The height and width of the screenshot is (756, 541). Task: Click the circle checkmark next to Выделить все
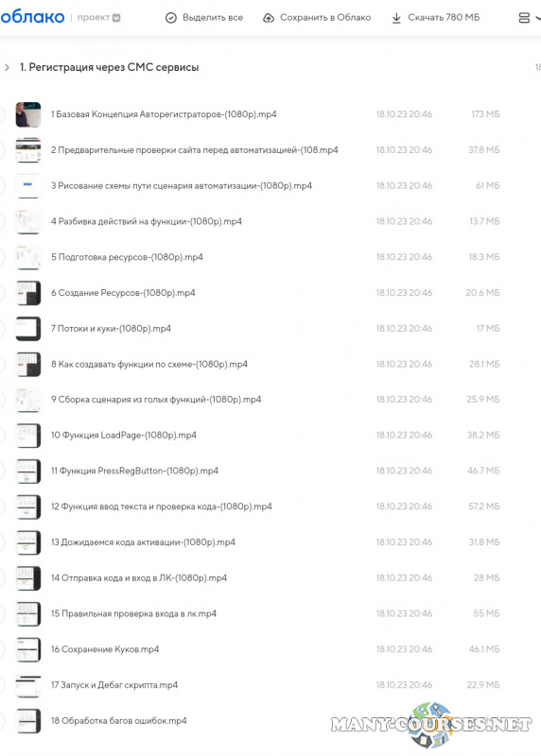(x=171, y=18)
